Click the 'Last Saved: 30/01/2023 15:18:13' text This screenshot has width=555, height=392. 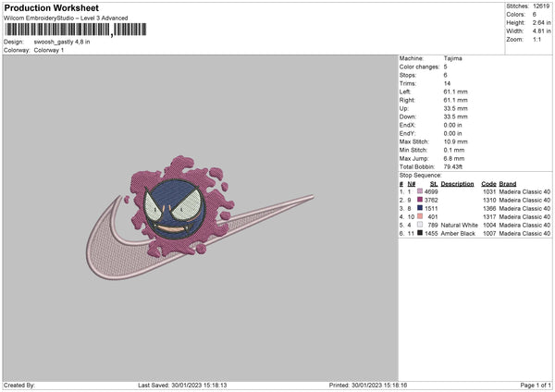tap(182, 385)
